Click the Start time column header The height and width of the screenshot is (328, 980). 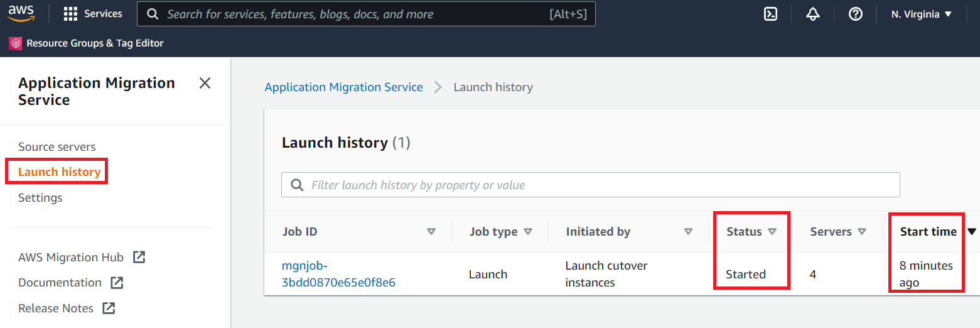[x=929, y=232]
